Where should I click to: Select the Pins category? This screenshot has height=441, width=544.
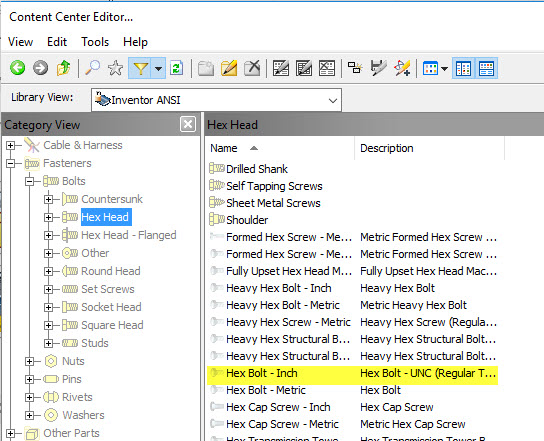(x=71, y=379)
